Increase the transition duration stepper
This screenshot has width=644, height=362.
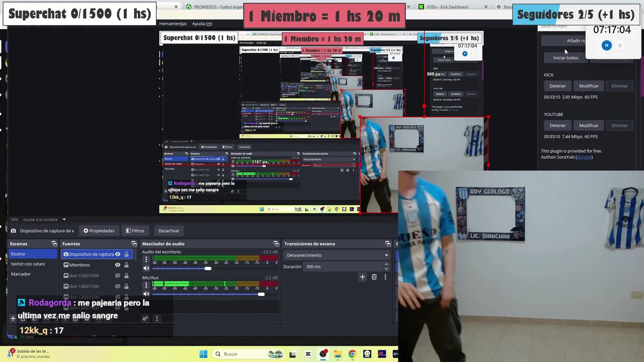[386, 264]
